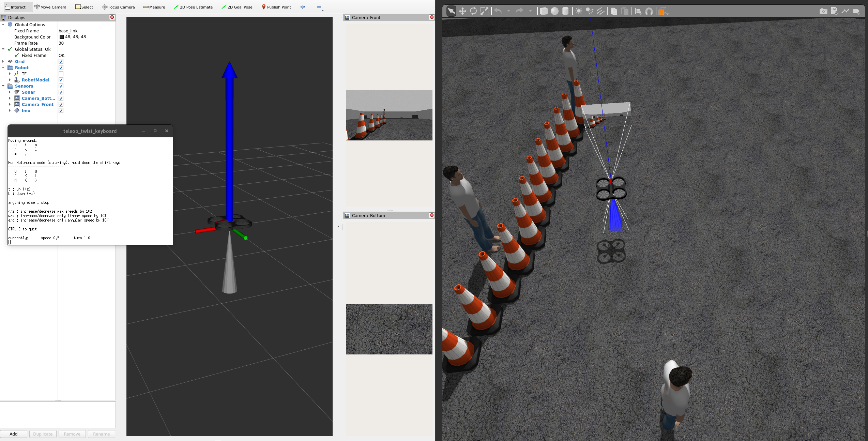Take a Gazebo screenshot with camera icon
The image size is (868, 441).
tap(823, 11)
